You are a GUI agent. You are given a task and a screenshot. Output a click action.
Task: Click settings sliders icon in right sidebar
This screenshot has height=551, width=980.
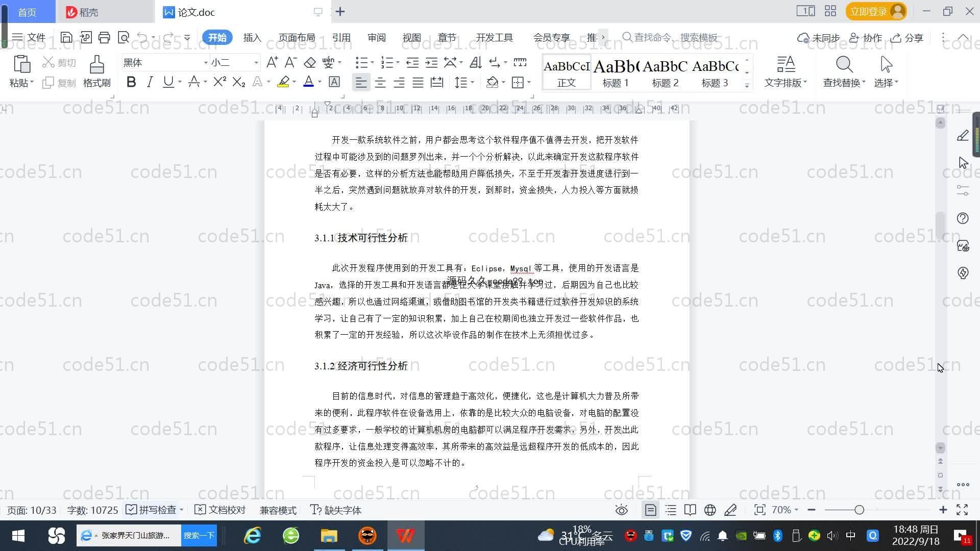tap(963, 191)
